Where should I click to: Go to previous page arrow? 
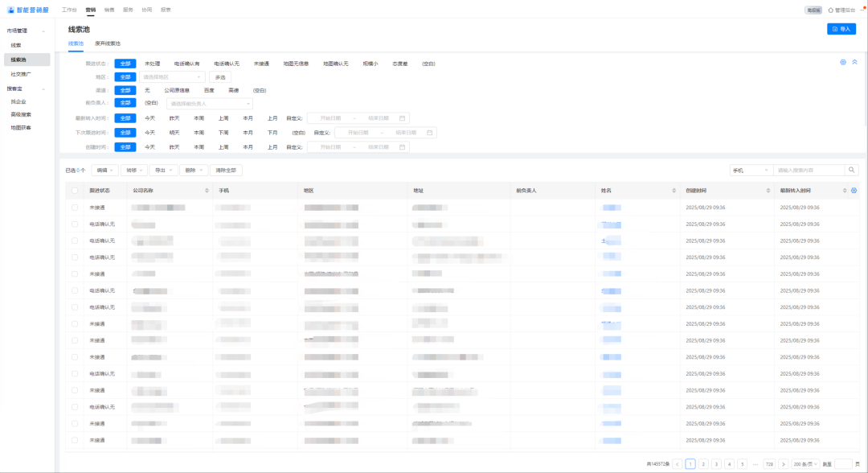(677, 464)
